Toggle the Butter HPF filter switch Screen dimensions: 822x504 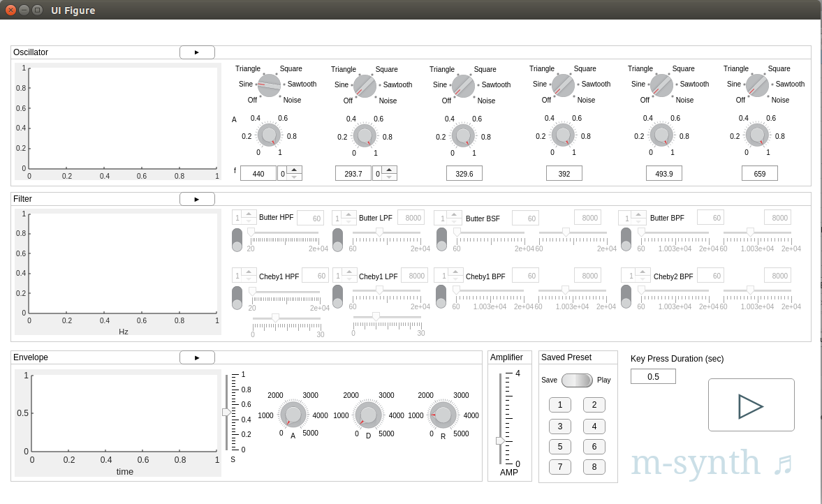click(237, 240)
